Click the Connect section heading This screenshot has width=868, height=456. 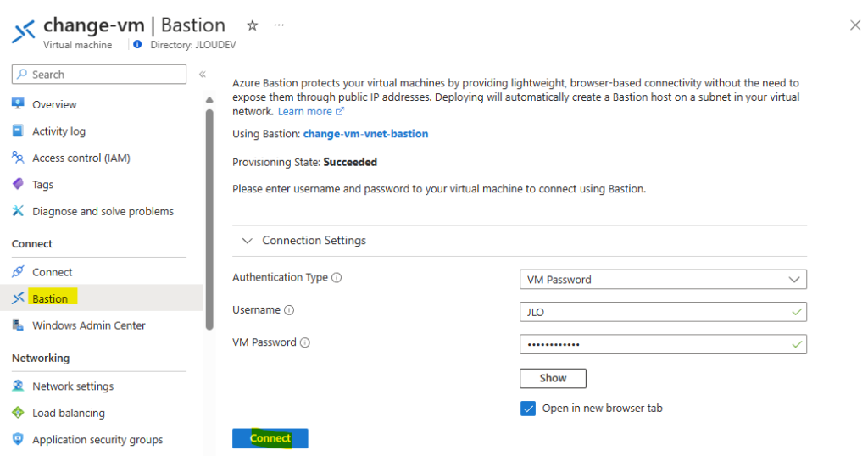(x=32, y=243)
